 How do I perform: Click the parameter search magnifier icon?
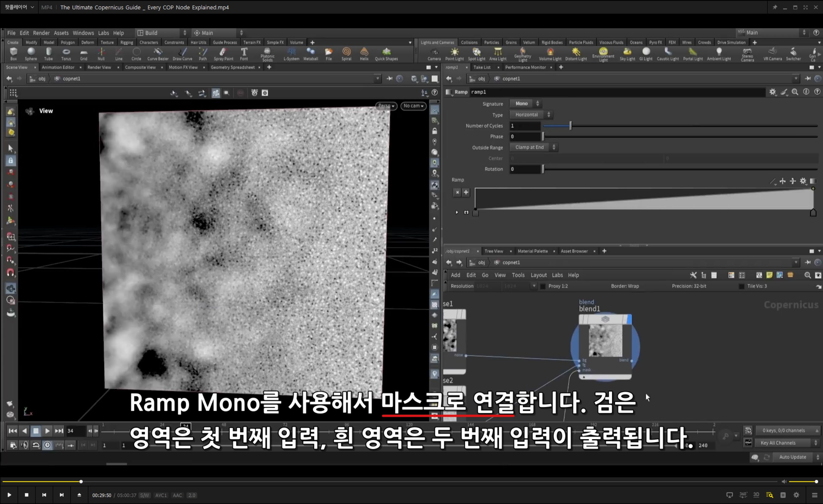(x=795, y=92)
